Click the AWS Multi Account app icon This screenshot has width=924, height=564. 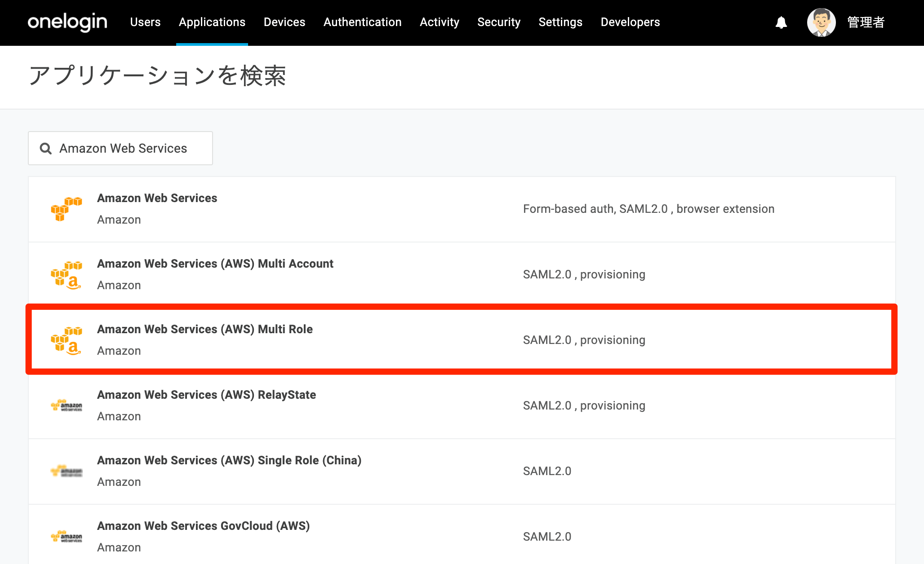(67, 274)
